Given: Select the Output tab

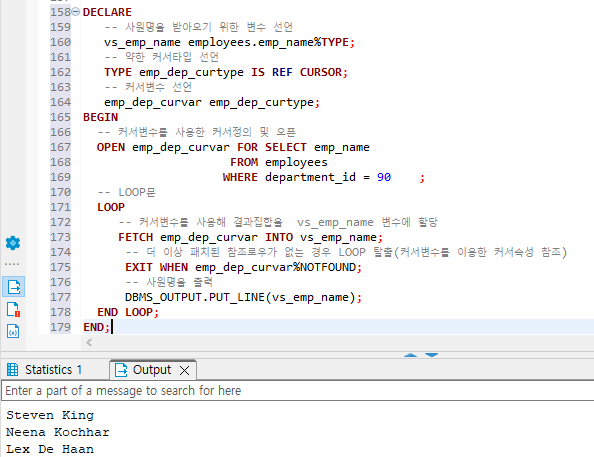Looking at the screenshot, I should pos(152,370).
